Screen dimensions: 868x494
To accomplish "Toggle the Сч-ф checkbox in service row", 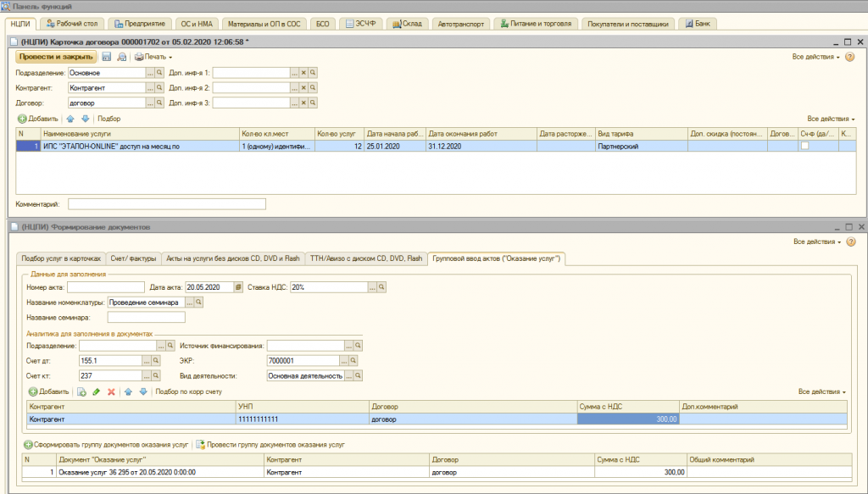I will point(805,146).
